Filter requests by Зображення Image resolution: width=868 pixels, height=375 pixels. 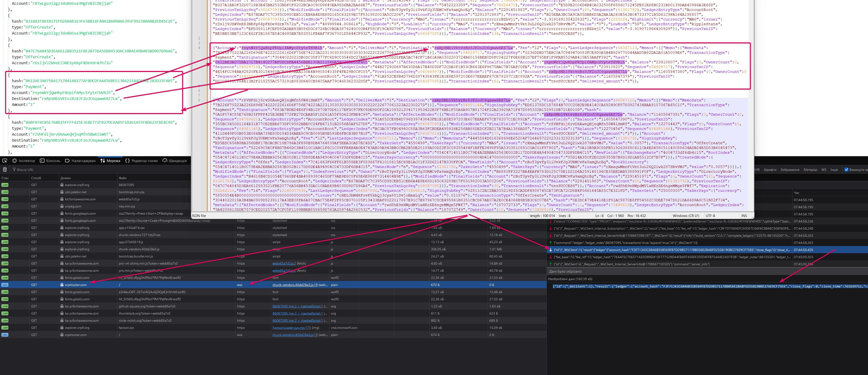click(x=789, y=170)
